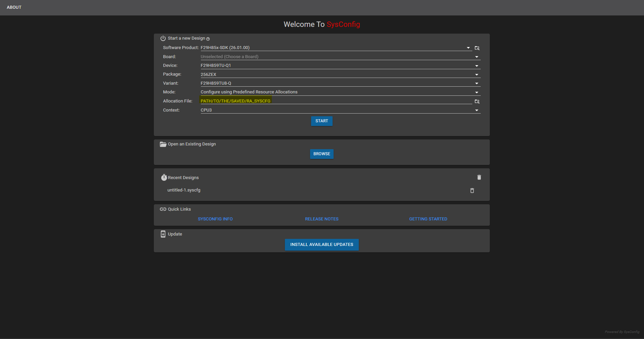Open the Context dropdown showing CPU3
The width and height of the screenshot is (644, 339).
(x=341, y=110)
